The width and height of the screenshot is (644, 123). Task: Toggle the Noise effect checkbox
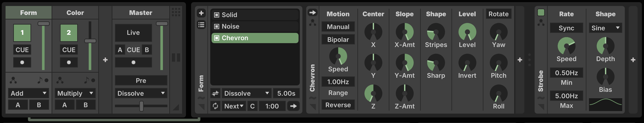(216, 26)
